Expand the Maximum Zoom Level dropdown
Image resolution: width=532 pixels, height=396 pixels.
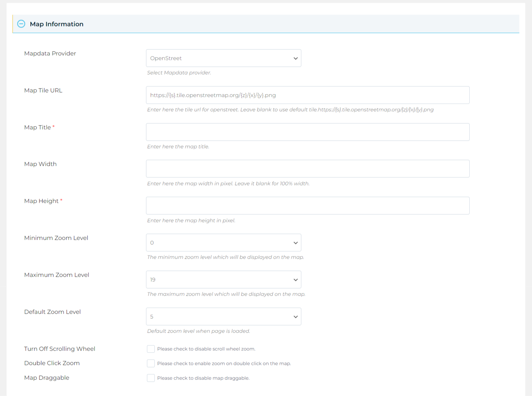(224, 280)
